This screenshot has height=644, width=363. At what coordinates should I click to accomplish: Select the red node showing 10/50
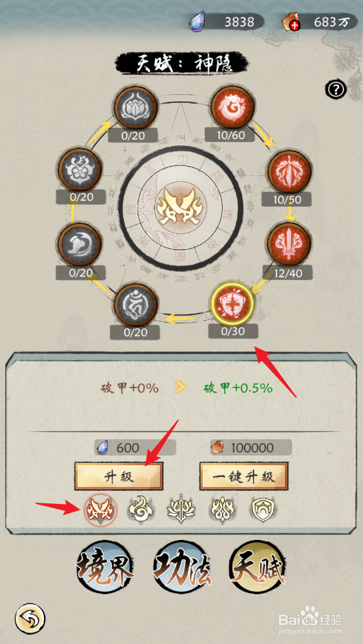click(x=289, y=173)
